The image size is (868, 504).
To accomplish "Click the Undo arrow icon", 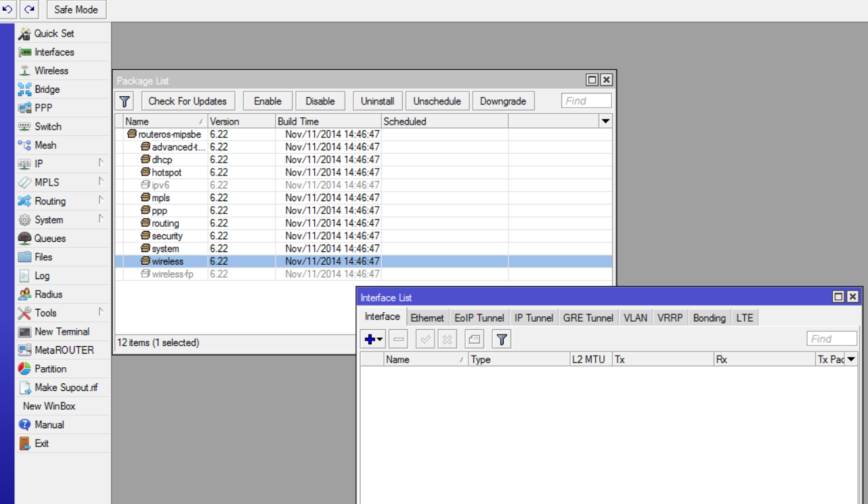I will pos(9,9).
